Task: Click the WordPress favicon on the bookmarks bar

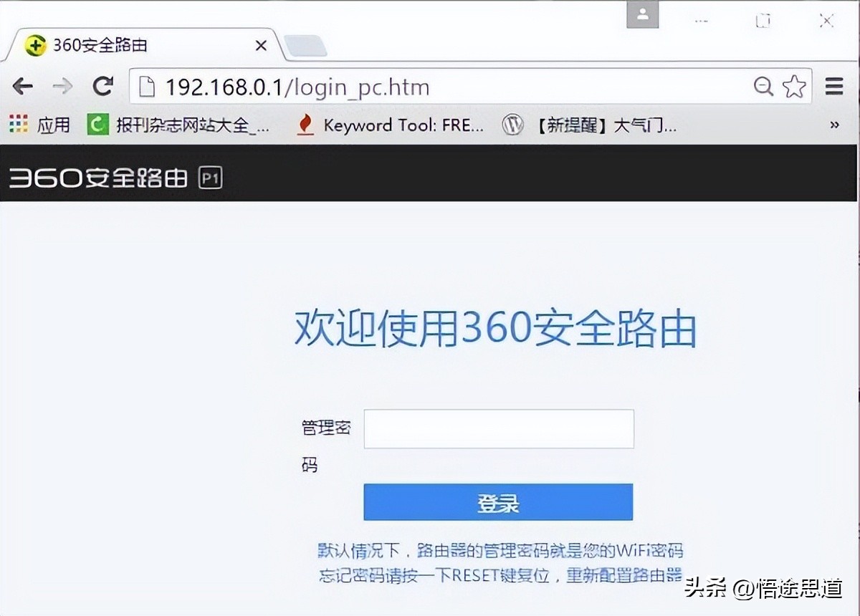Action: pyautogui.click(x=513, y=125)
